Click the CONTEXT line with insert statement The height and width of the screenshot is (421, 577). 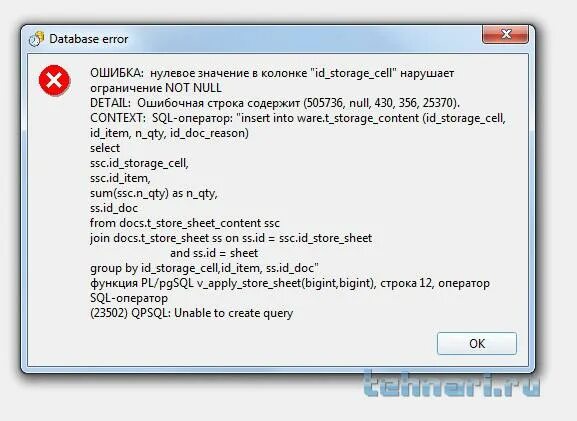[x=298, y=118]
